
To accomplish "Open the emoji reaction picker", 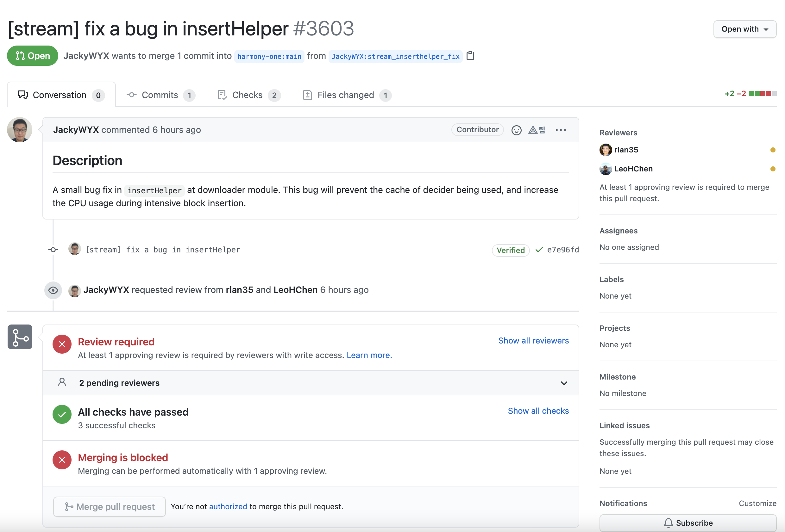I will [x=516, y=130].
